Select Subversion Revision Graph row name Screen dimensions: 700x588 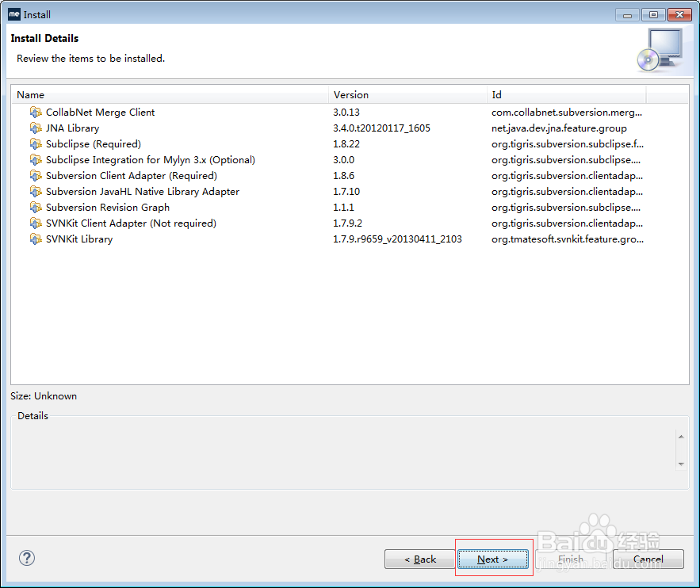click(108, 208)
